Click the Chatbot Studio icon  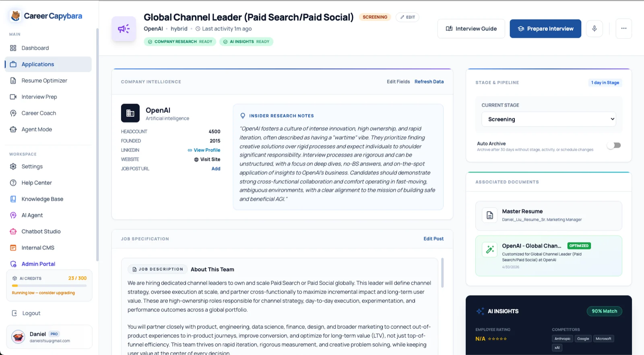pos(13,231)
